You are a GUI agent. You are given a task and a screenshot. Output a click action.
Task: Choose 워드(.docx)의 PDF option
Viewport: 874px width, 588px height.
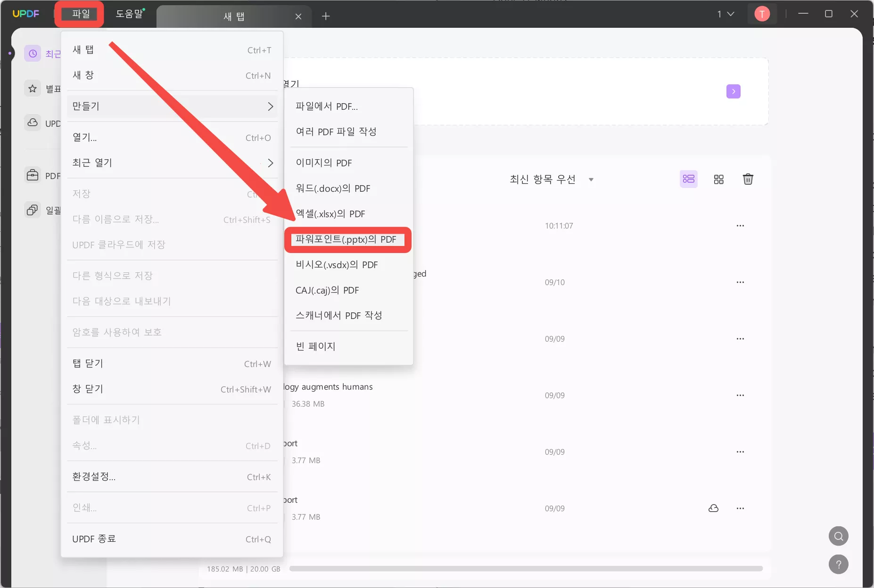coord(349,188)
